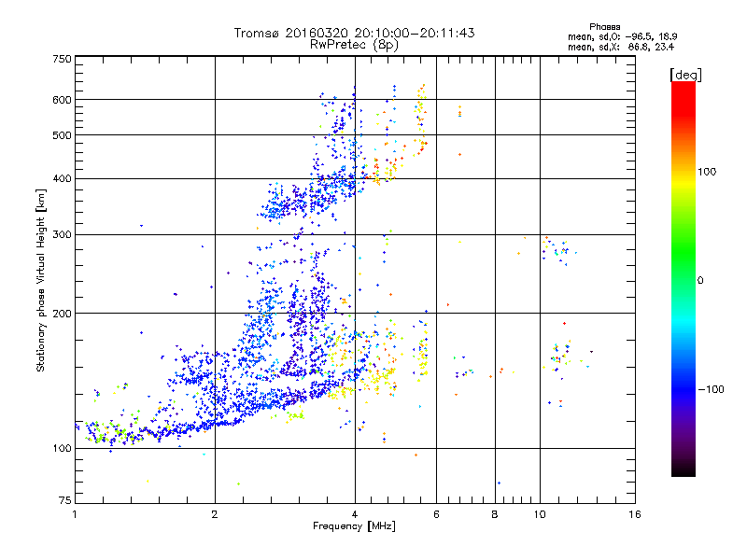Click the x-axis tick label '16'
Screen dimensions: 747x560
[x=635, y=514]
